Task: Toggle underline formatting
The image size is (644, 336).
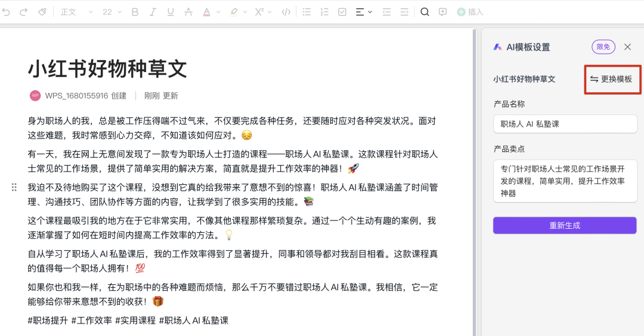Action: coord(171,12)
